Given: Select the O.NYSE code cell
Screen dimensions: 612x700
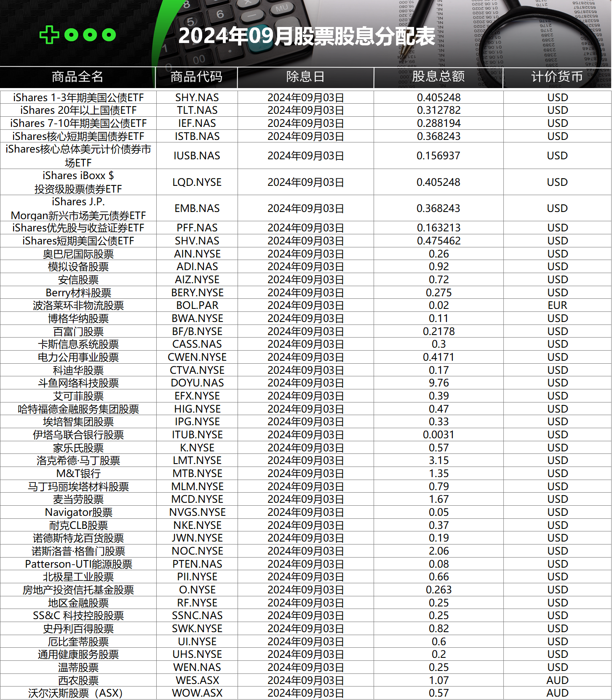Looking at the screenshot, I should (x=197, y=590).
